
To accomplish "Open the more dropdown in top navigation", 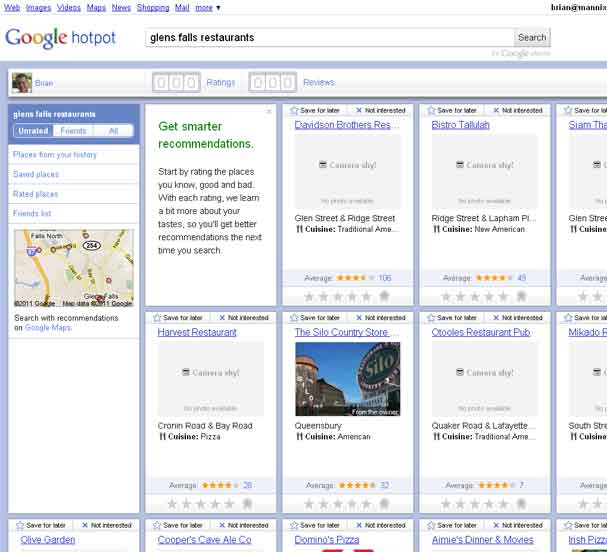I will 208,7.
